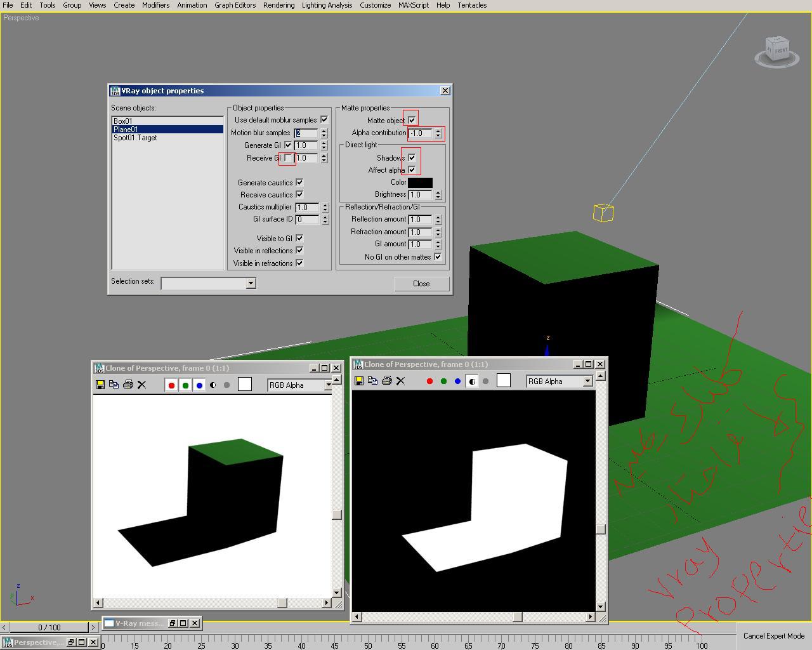Click Cancel Expert Mode button
The image size is (812, 650).
tap(774, 635)
